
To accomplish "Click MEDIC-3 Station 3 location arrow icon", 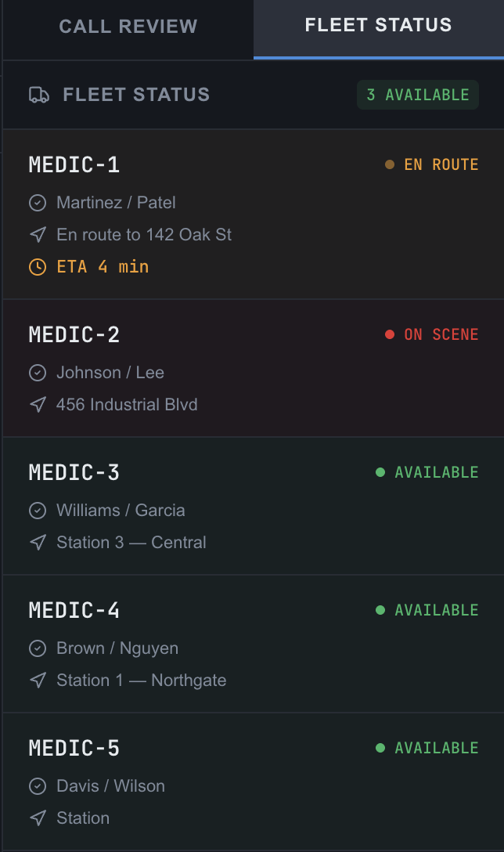I will (x=38, y=542).
